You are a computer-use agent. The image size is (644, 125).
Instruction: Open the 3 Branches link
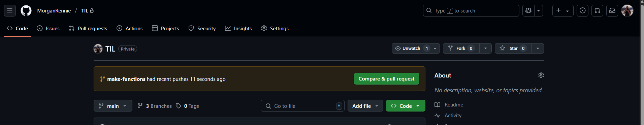click(155, 106)
